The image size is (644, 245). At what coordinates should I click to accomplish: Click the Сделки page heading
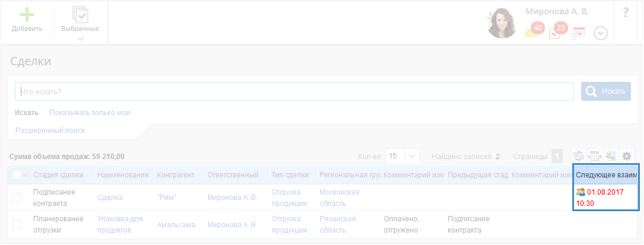[30, 61]
